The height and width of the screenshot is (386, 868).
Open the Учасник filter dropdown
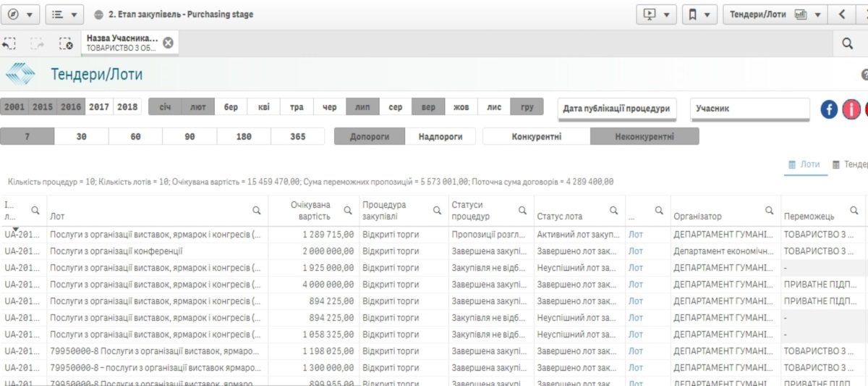coord(749,109)
